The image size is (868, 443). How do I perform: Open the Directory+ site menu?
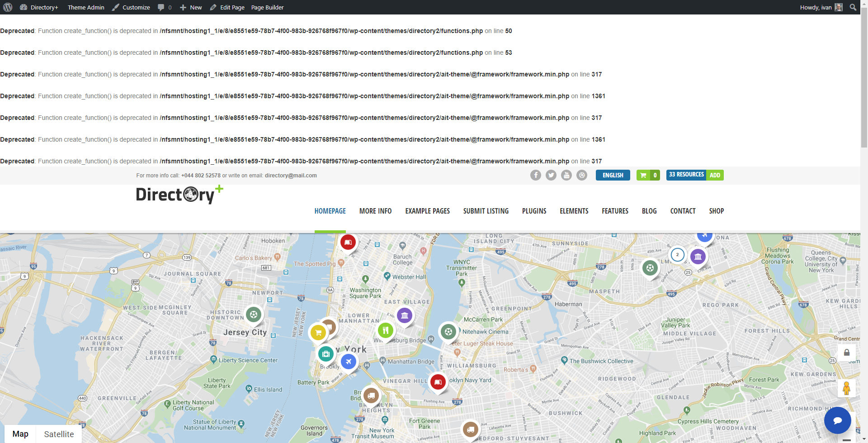click(39, 7)
